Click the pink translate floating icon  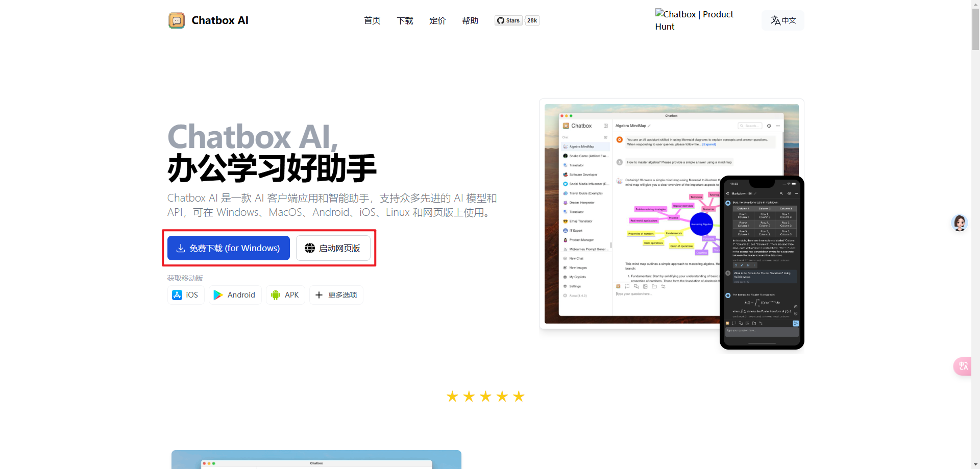pyautogui.click(x=963, y=366)
